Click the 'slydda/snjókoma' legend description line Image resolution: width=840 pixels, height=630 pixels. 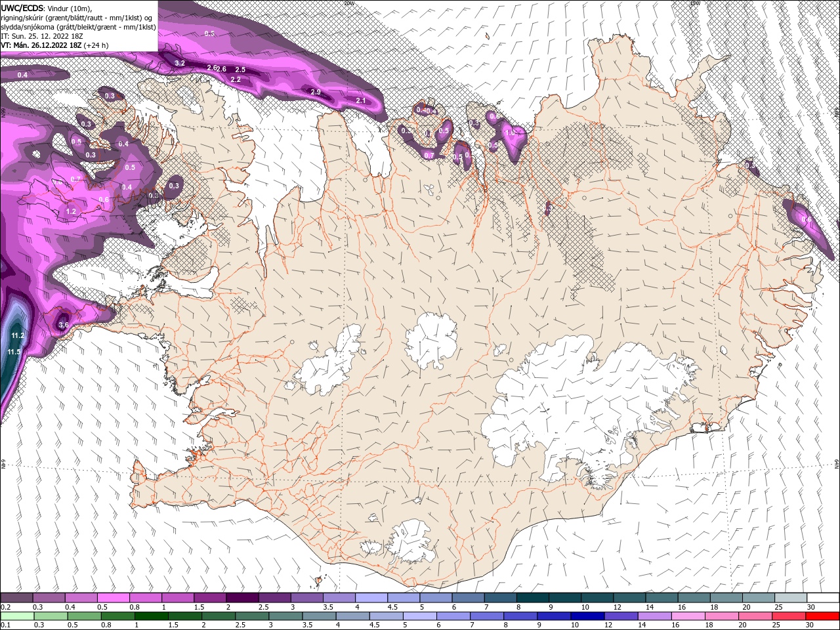coord(78,27)
